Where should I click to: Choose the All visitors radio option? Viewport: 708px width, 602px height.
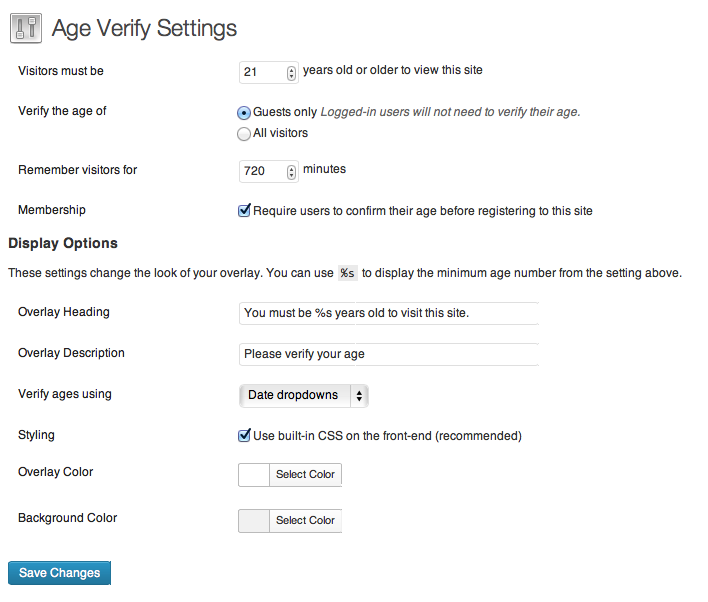(244, 133)
